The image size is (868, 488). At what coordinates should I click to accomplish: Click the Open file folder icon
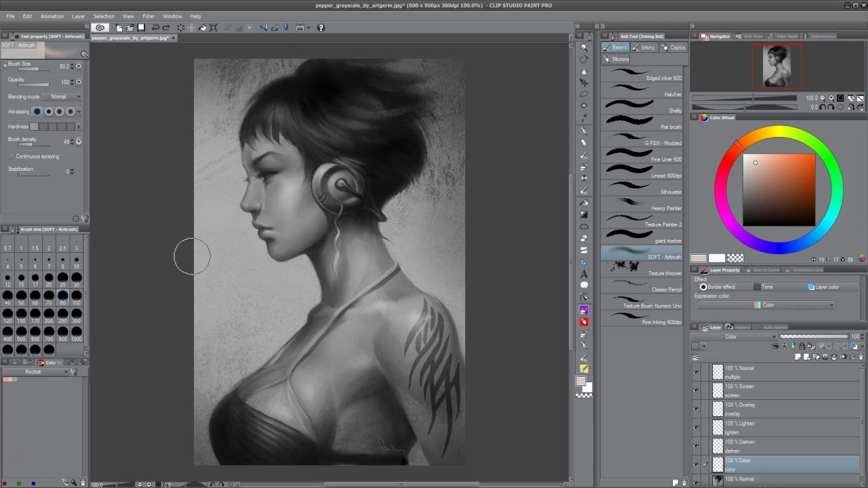pos(130,28)
